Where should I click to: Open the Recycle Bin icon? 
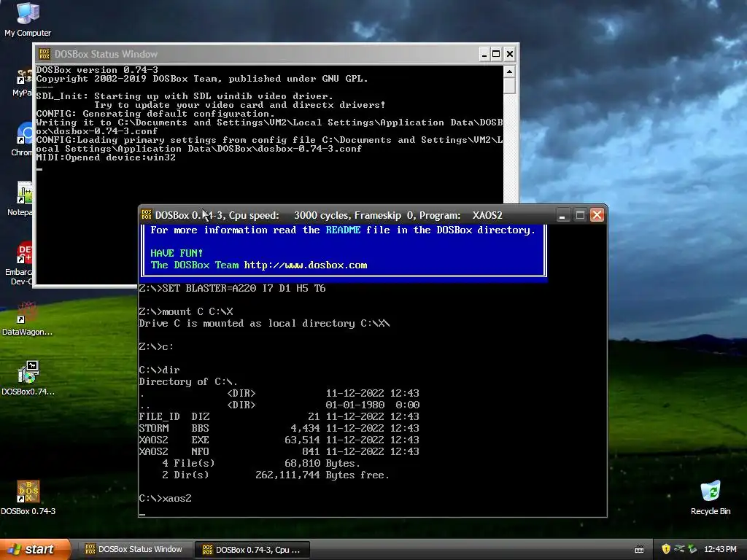[711, 497]
